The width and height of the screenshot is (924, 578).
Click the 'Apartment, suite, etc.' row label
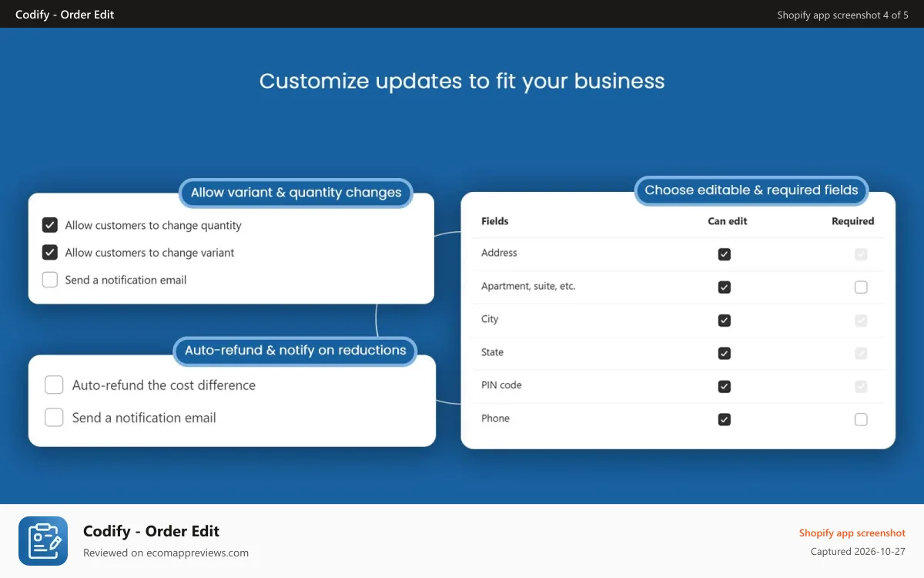[x=528, y=286]
